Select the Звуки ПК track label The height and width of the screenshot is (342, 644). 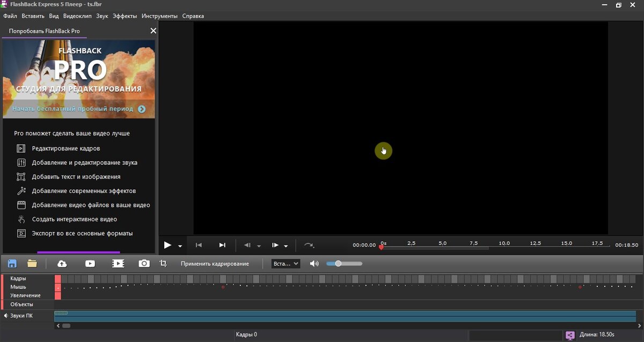(x=21, y=316)
